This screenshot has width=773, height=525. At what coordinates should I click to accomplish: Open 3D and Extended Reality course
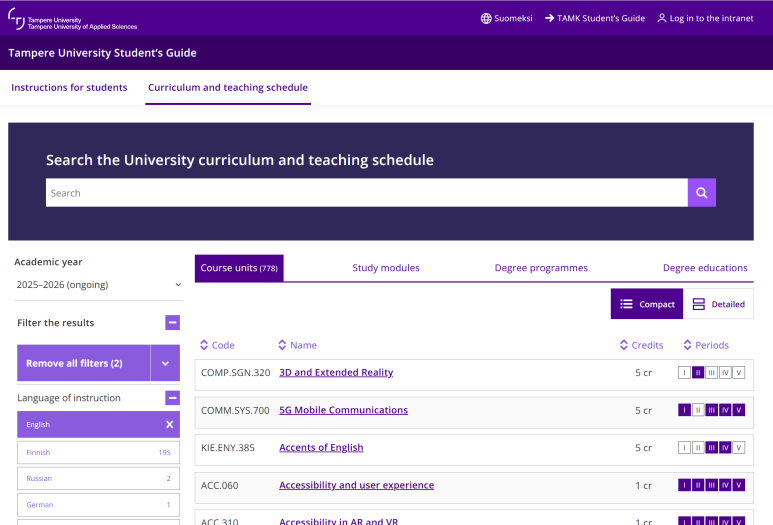(x=336, y=373)
